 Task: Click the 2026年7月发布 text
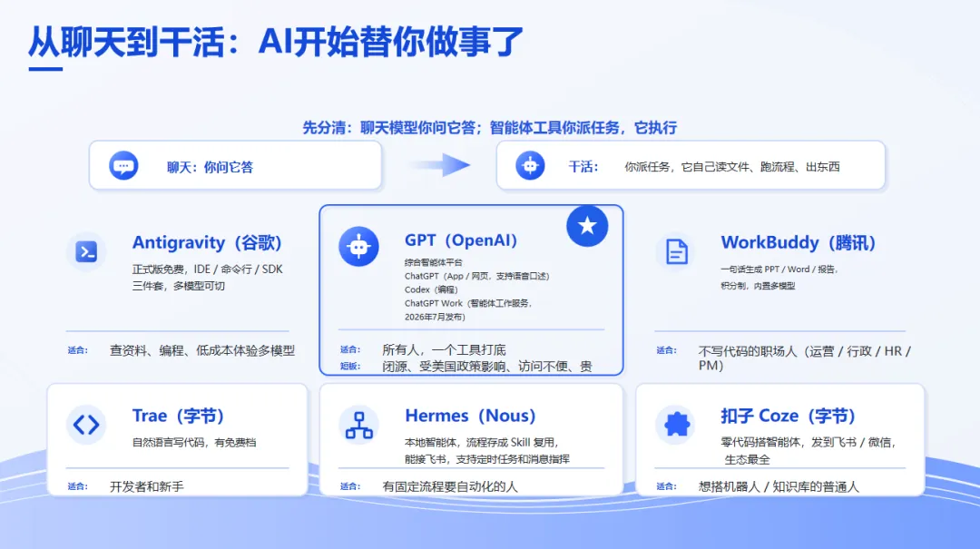[435, 317]
